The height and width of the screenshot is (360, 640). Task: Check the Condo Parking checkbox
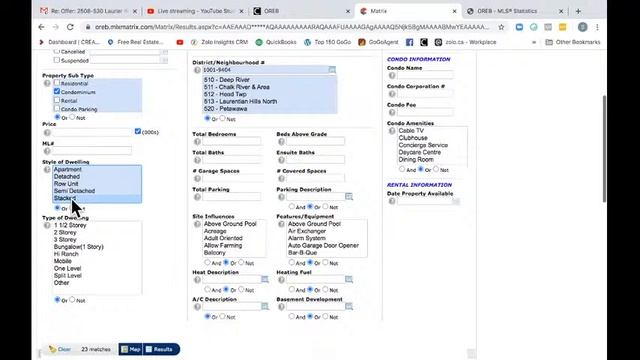pos(57,109)
